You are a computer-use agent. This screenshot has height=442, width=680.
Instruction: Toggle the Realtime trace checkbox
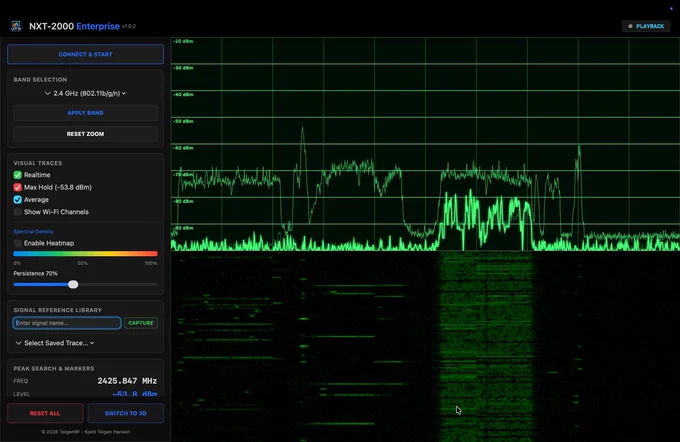coord(17,175)
